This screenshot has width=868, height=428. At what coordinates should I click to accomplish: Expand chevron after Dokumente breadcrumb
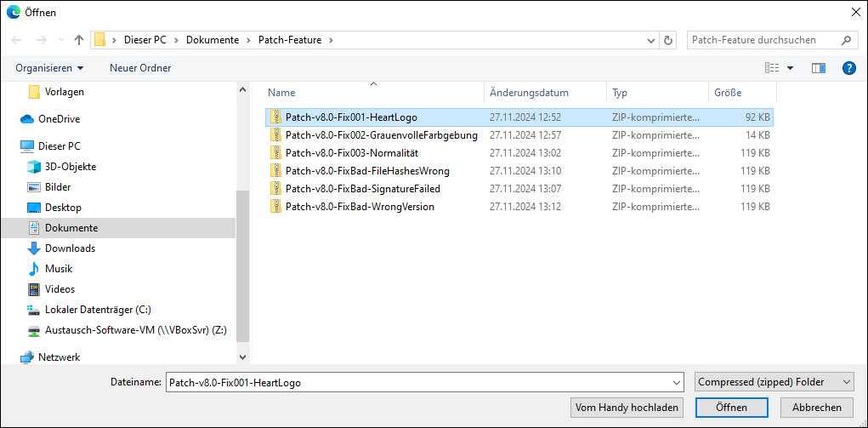pos(249,40)
